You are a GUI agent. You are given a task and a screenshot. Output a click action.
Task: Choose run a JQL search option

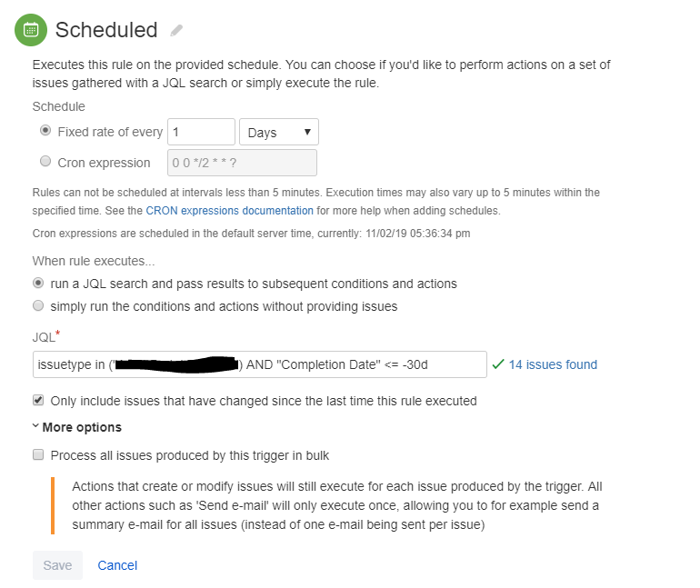pyautogui.click(x=38, y=283)
